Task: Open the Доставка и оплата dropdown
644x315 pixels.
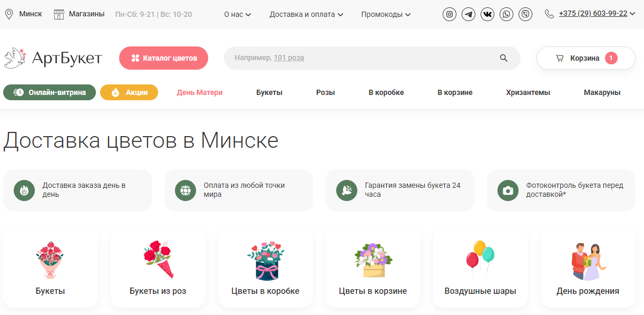Action: point(306,14)
